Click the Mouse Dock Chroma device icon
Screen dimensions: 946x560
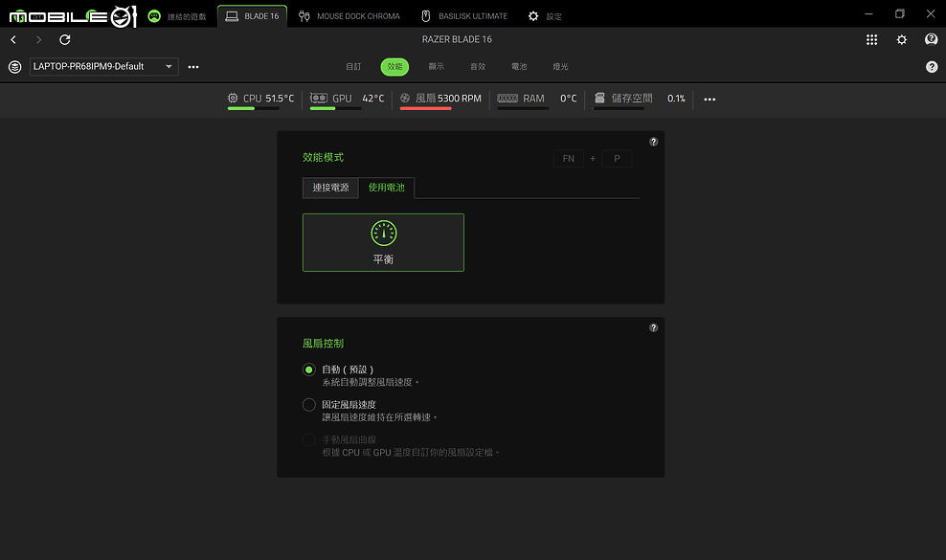click(x=304, y=16)
